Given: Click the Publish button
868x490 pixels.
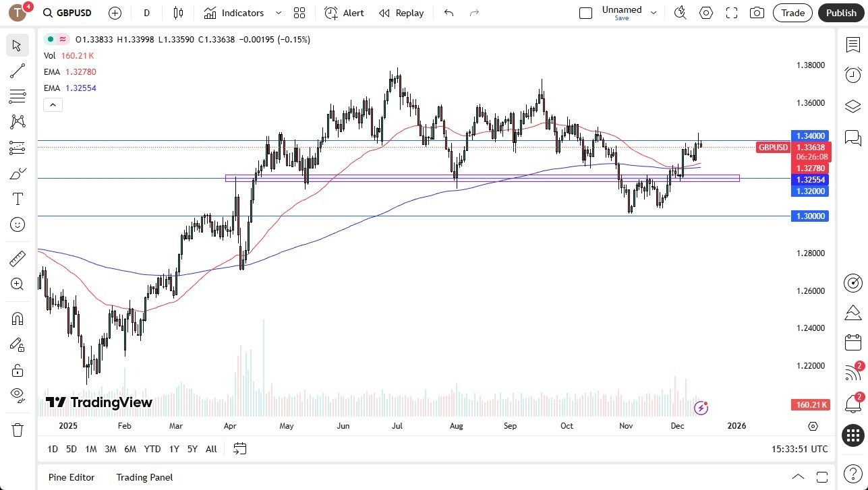Looking at the screenshot, I should point(841,13).
